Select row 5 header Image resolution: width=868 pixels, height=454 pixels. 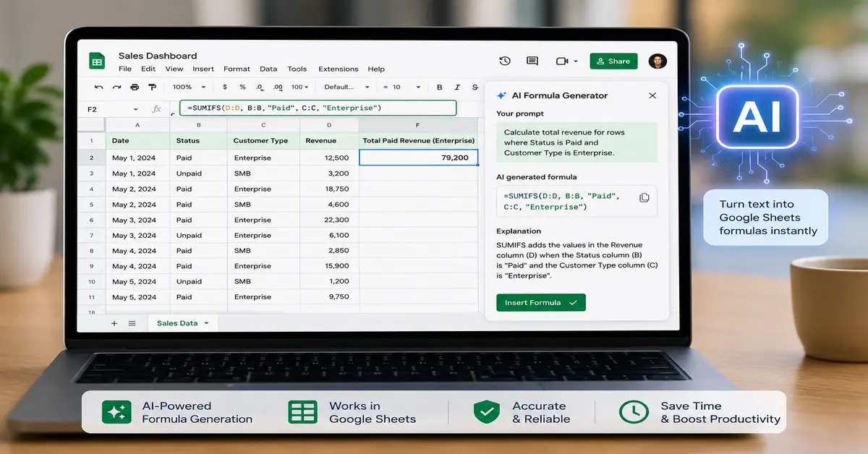point(92,205)
